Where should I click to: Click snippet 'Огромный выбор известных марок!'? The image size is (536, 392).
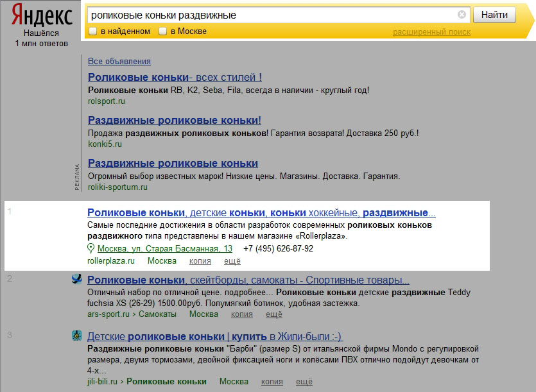click(244, 176)
